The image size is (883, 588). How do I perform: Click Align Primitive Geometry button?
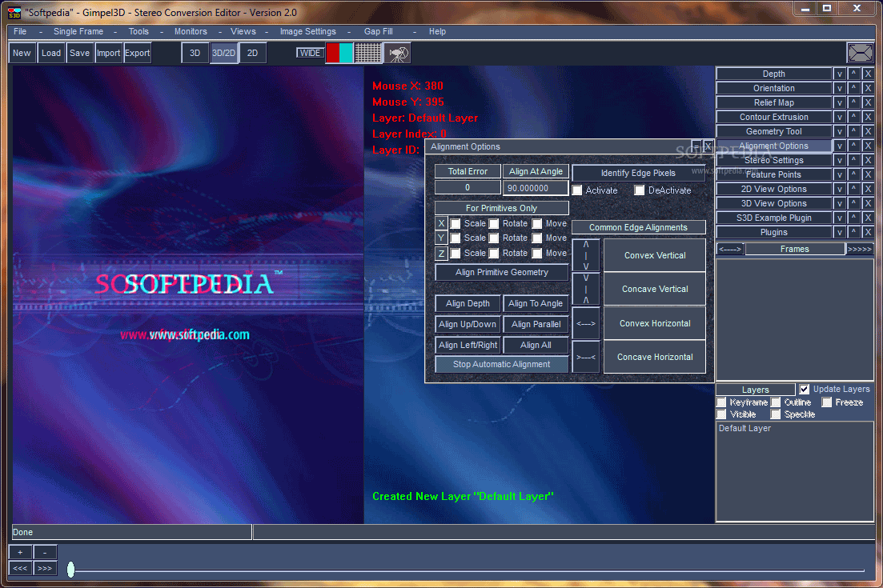click(501, 272)
